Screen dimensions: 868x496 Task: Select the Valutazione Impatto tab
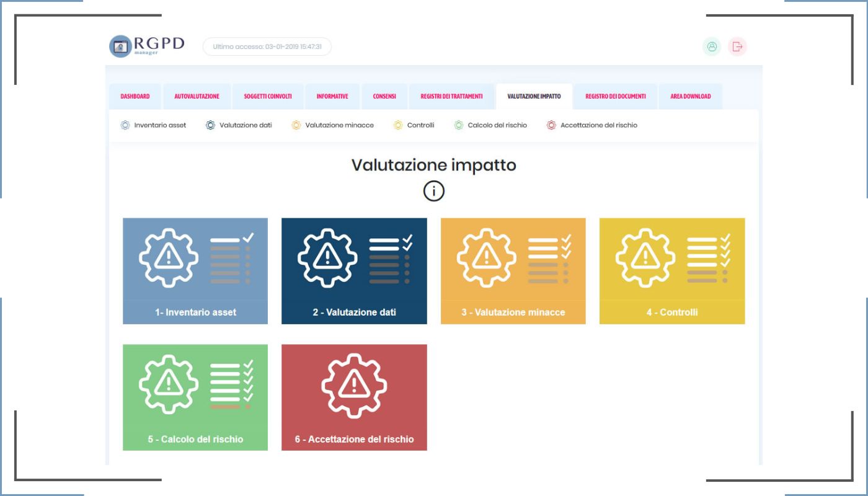[x=534, y=97]
